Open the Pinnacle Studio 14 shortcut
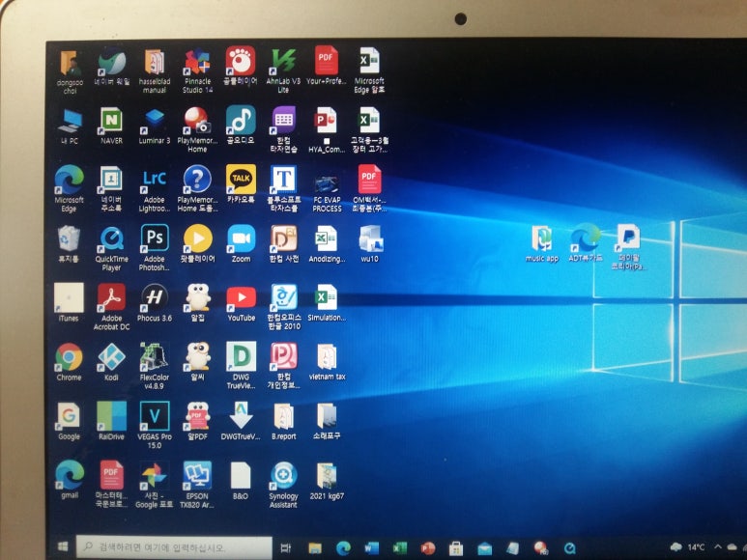Image resolution: width=747 pixels, height=560 pixels. coord(197,71)
